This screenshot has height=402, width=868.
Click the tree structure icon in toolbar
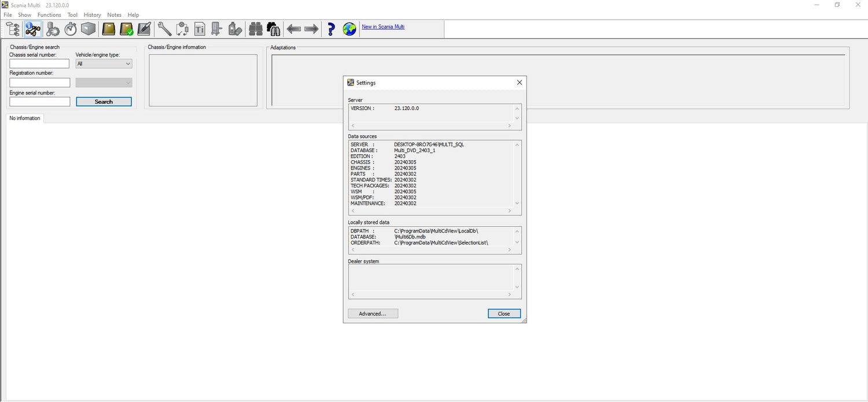pyautogui.click(x=13, y=29)
